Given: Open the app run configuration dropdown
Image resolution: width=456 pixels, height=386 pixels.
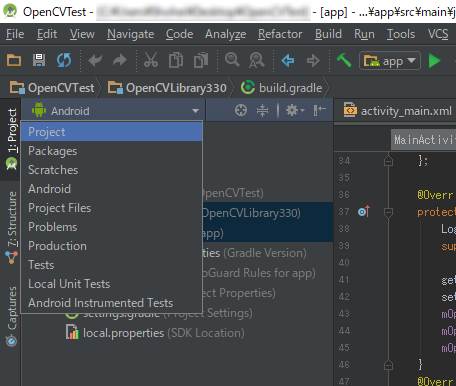Looking at the screenshot, I should (x=390, y=61).
